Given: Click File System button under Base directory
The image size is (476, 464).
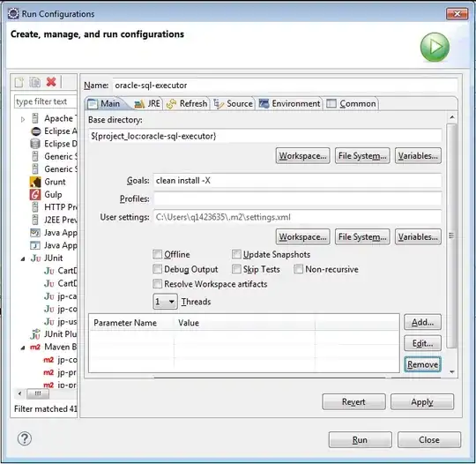Looking at the screenshot, I should point(362,156).
